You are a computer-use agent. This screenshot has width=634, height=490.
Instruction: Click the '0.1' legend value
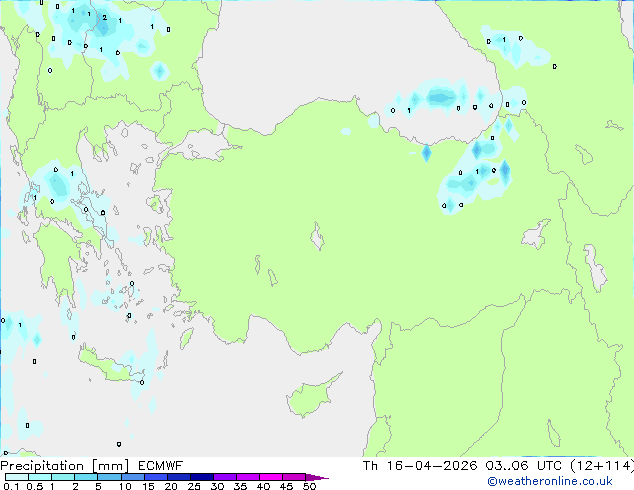11,486
